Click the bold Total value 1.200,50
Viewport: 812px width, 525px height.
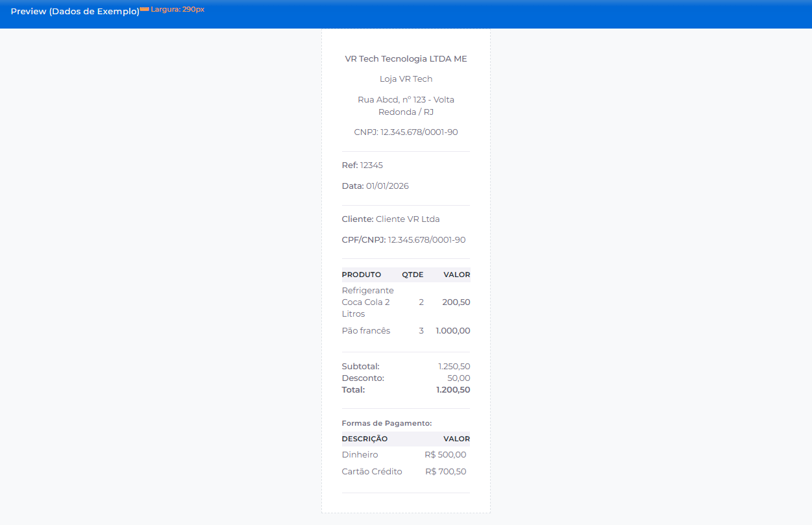(453, 390)
